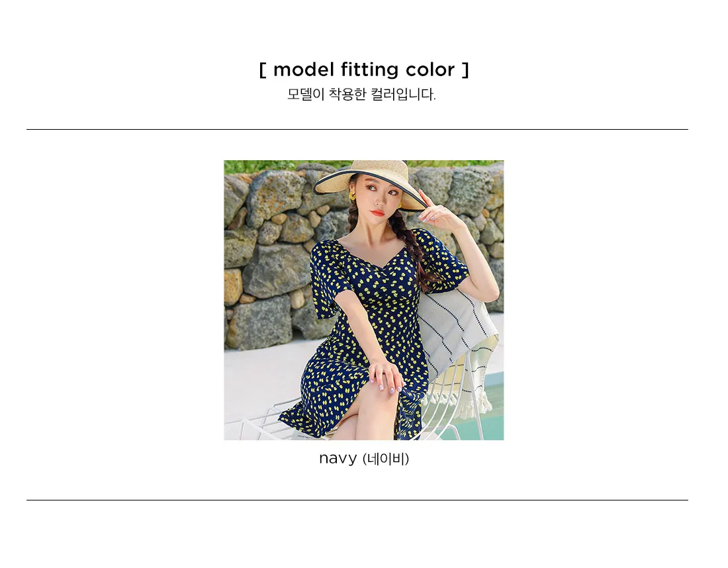Click the Korean label (네이비)

[x=385, y=459]
